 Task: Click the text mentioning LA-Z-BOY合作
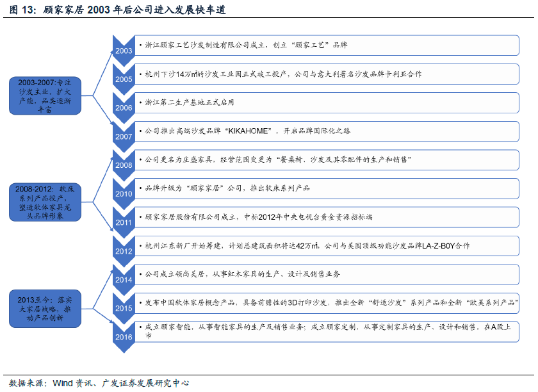(x=307, y=246)
